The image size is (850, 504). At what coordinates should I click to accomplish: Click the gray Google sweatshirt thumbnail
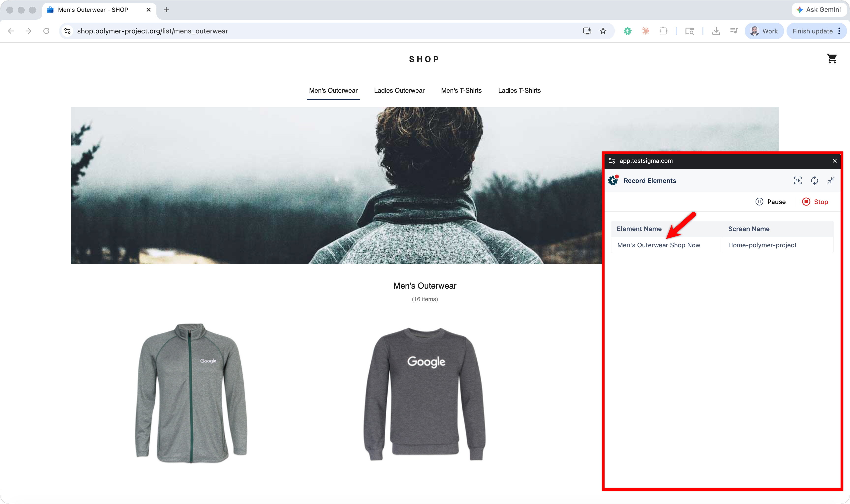pyautogui.click(x=425, y=394)
